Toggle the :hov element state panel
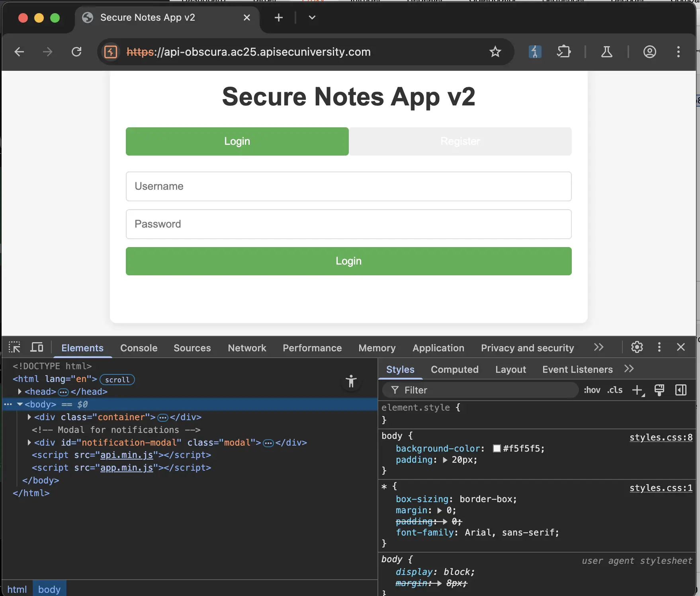Image resolution: width=700 pixels, height=596 pixels. point(592,390)
